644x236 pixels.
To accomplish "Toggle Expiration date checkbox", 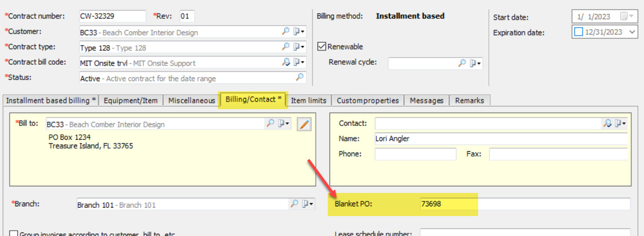I will (x=578, y=32).
